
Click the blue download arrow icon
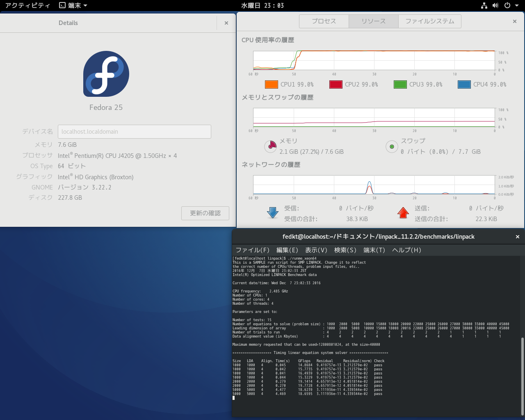tap(273, 212)
